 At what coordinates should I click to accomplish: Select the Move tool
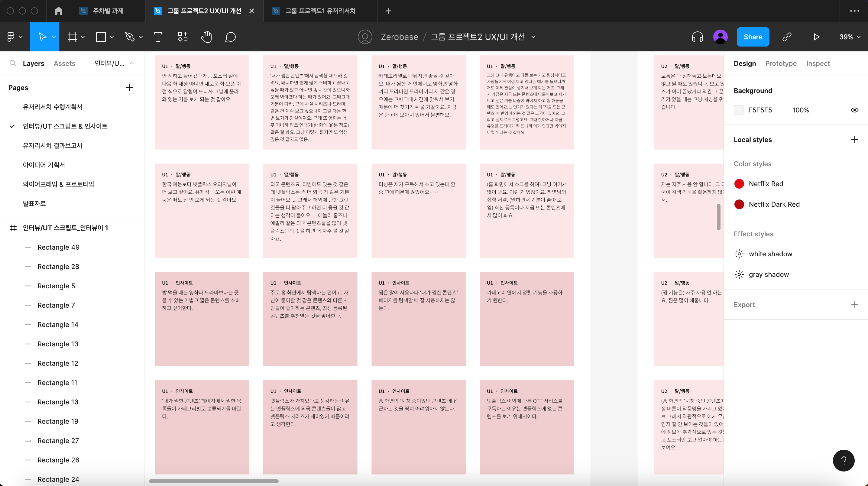point(42,37)
